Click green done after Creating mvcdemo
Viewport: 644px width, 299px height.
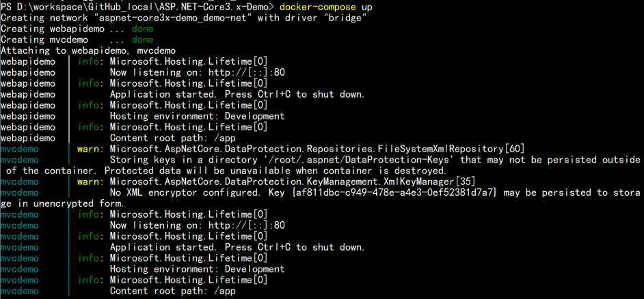tap(142, 40)
